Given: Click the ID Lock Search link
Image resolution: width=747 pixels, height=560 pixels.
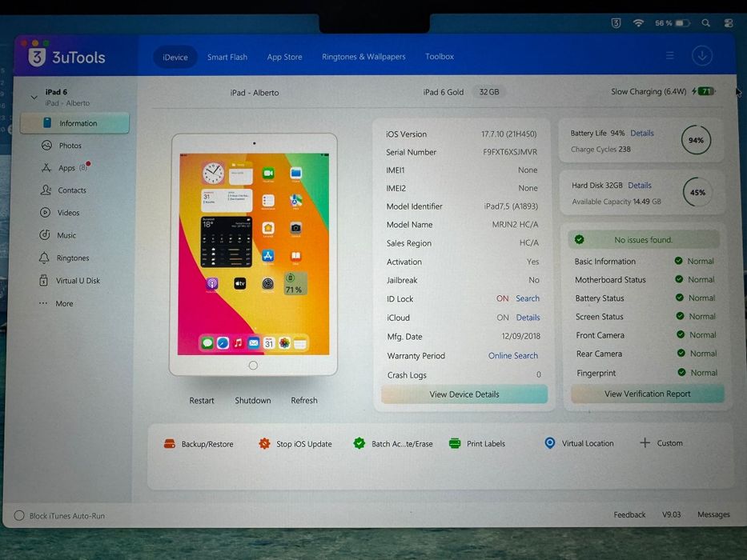Looking at the screenshot, I should tap(528, 298).
